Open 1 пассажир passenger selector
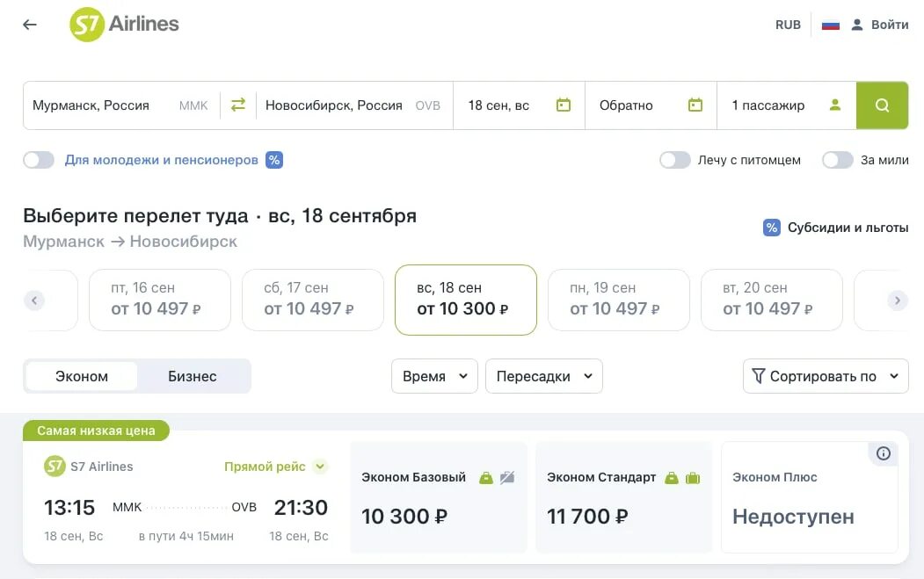This screenshot has width=924, height=579. point(786,105)
